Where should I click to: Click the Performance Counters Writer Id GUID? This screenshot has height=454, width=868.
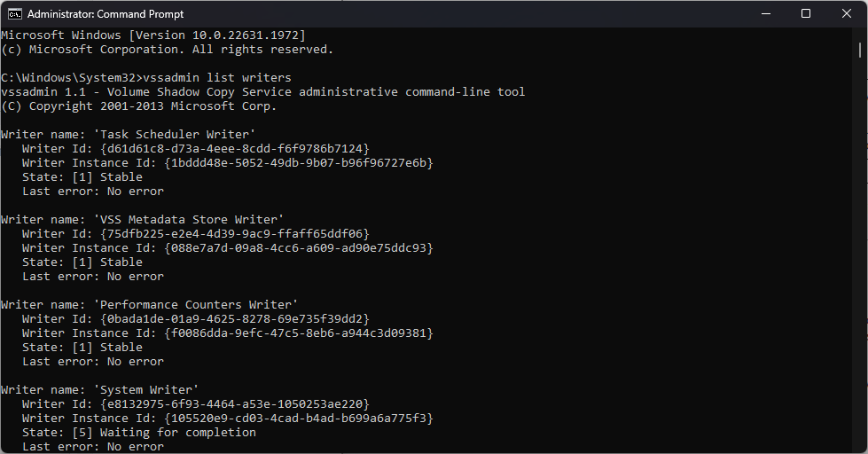click(x=234, y=319)
